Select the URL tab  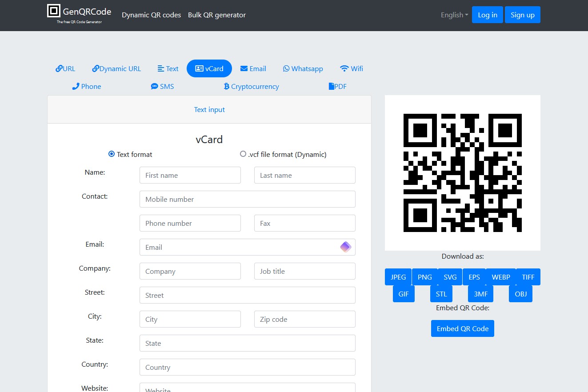click(65, 68)
